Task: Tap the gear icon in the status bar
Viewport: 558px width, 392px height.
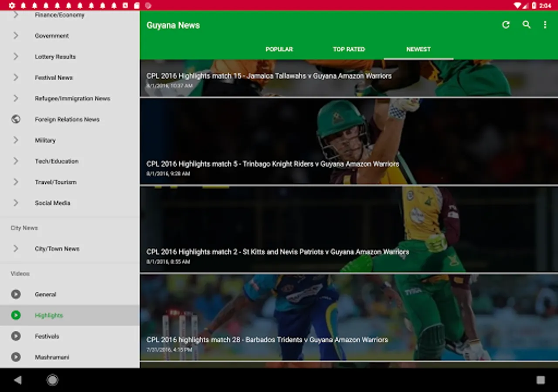Action: coord(12,5)
